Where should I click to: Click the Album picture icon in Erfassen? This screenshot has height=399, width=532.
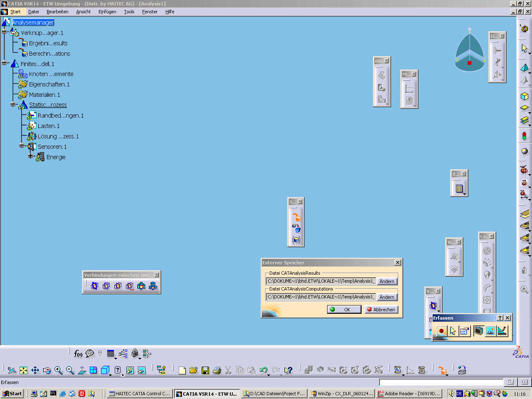click(x=490, y=331)
